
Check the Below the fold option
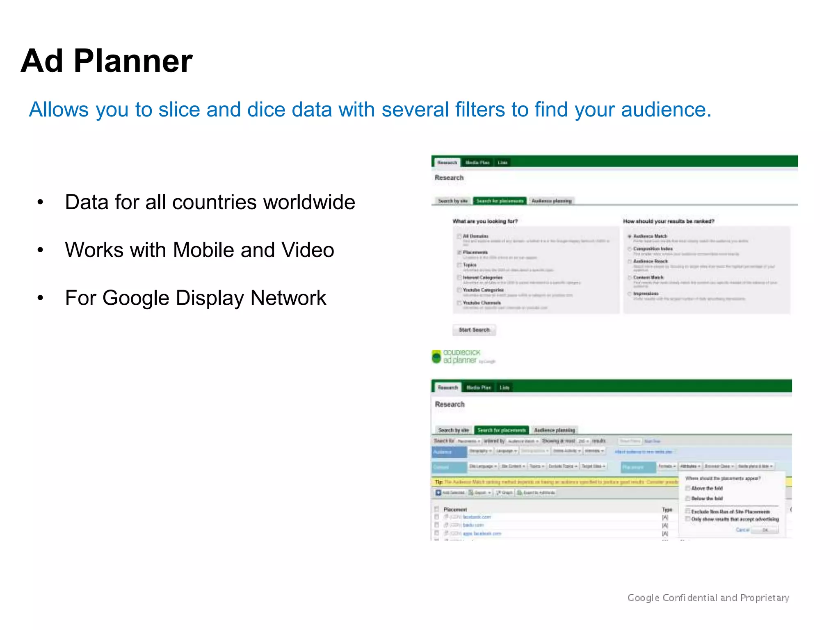[688, 498]
